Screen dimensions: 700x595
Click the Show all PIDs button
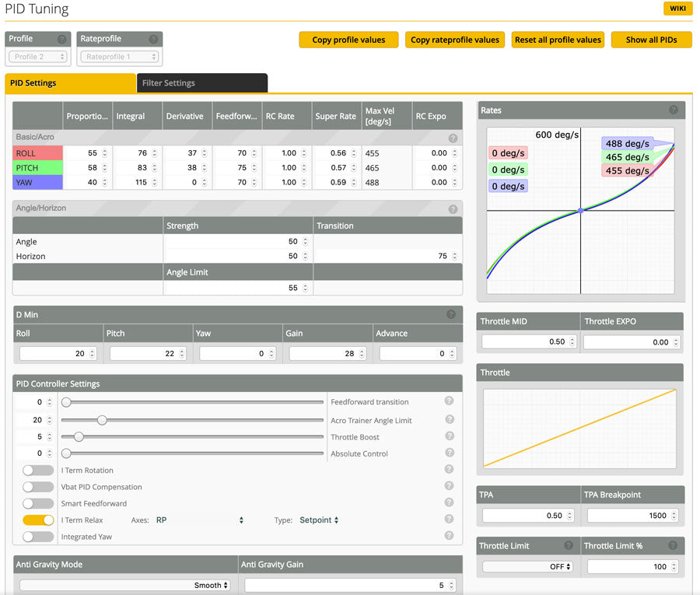click(x=651, y=40)
